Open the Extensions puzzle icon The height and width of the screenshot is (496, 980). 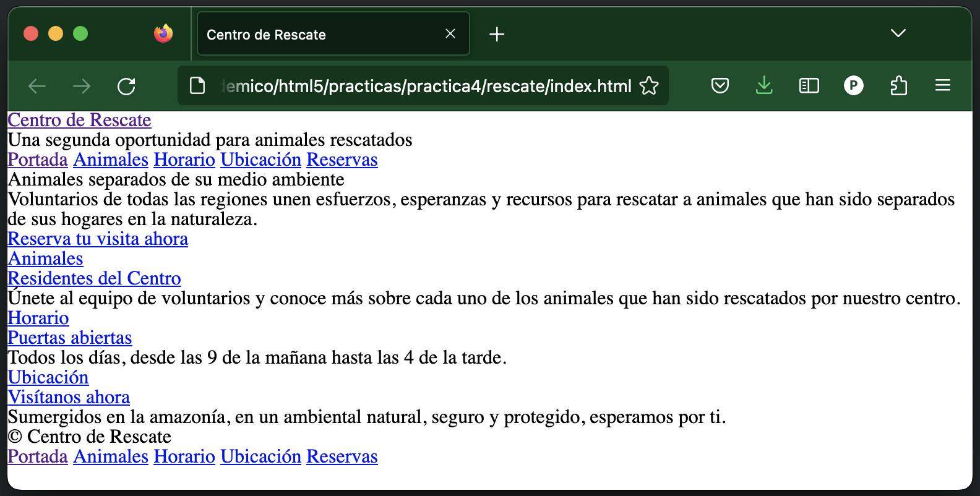click(x=898, y=85)
